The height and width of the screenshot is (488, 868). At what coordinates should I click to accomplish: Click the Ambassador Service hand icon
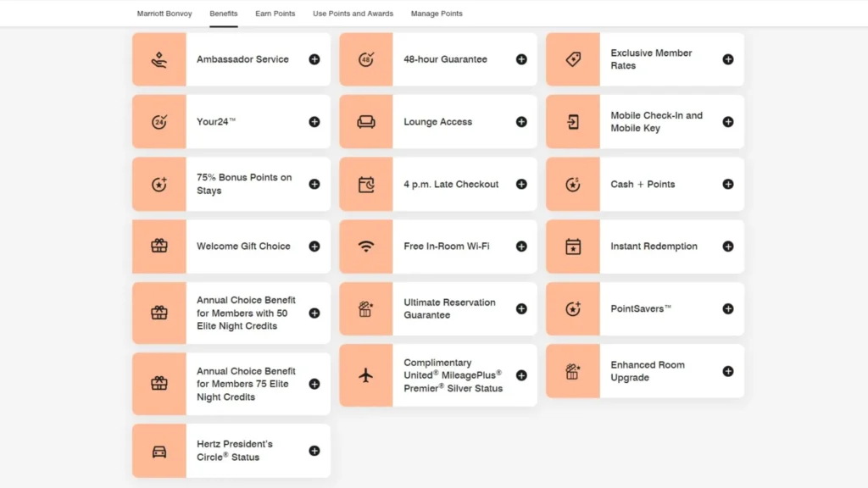tap(159, 59)
